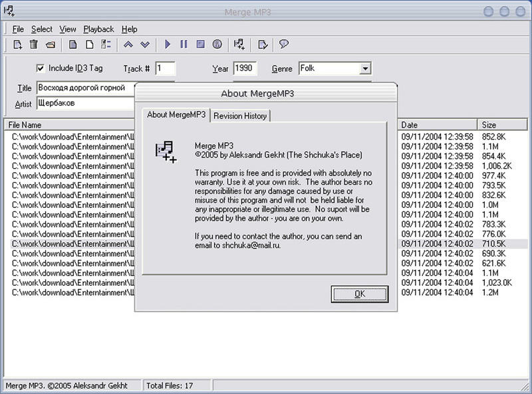Click the shchuka@mail.ru email address text
This screenshot has width=532, height=394.
[251, 245]
